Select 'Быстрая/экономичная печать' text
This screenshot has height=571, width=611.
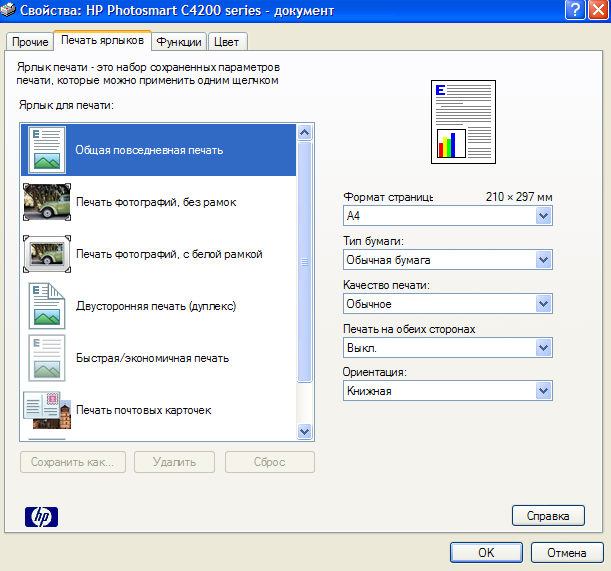152,358
